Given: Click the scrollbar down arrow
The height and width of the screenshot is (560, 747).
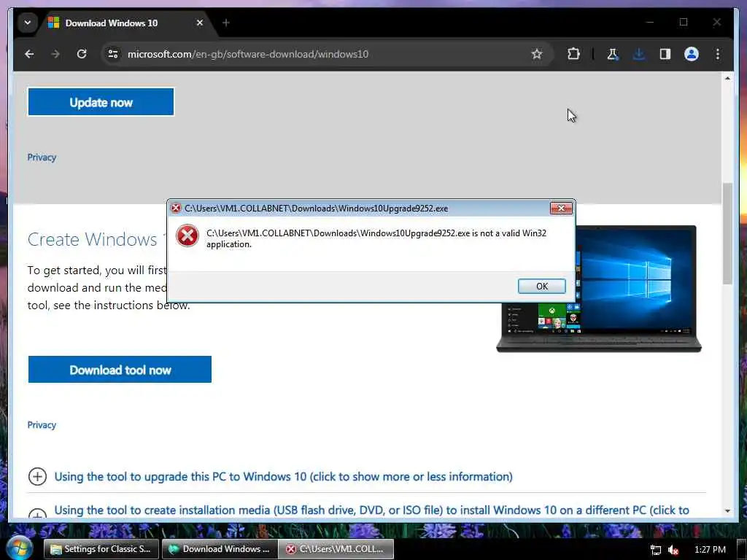Looking at the screenshot, I should (727, 510).
